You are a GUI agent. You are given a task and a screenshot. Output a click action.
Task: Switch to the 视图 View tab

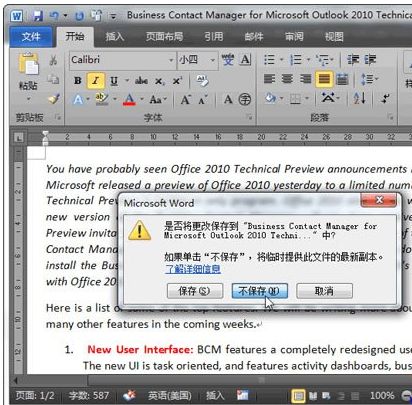pos(334,36)
